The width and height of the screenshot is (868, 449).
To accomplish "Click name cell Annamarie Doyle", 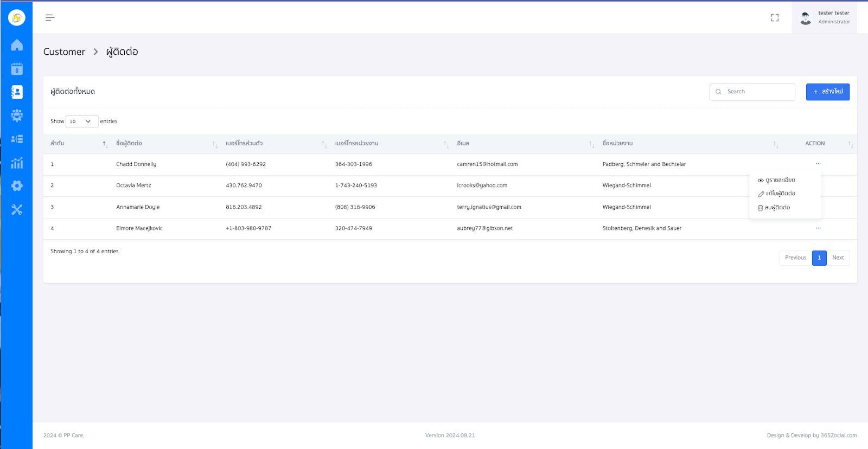I will tap(138, 207).
